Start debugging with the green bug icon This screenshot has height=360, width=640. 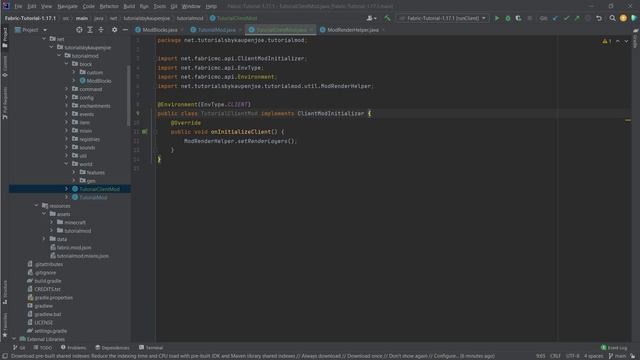(508, 18)
